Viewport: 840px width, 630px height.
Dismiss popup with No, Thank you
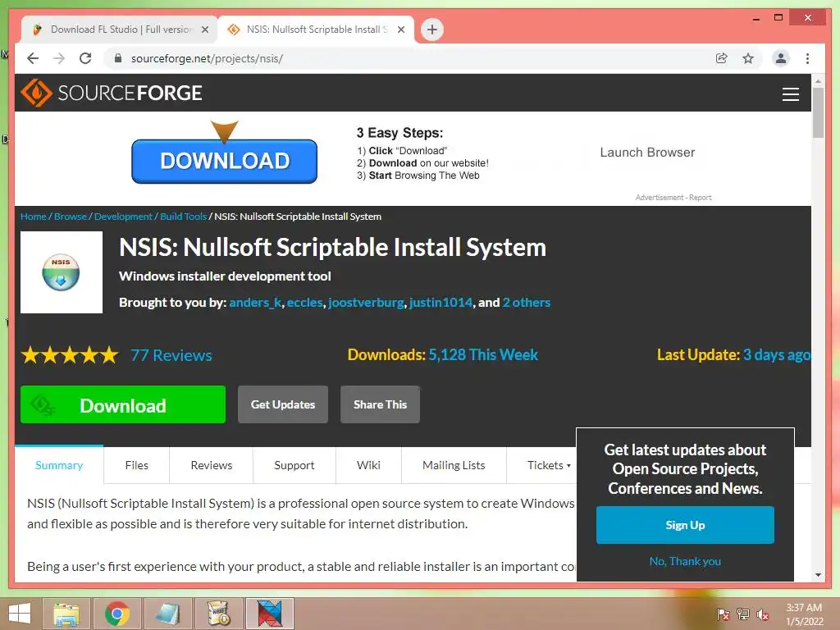[685, 561]
